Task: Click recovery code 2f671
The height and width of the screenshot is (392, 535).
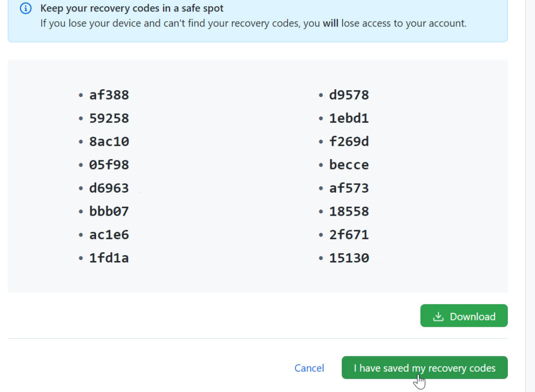Action: [349, 235]
